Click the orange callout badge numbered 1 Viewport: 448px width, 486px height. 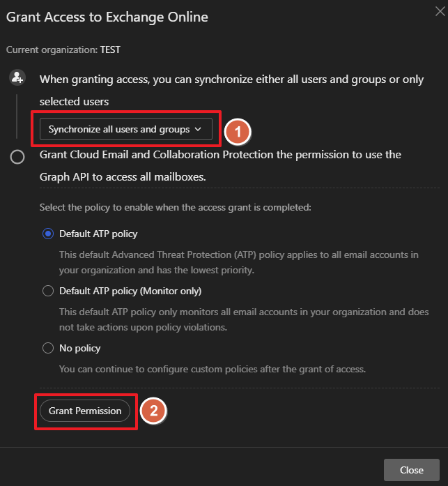point(237,130)
